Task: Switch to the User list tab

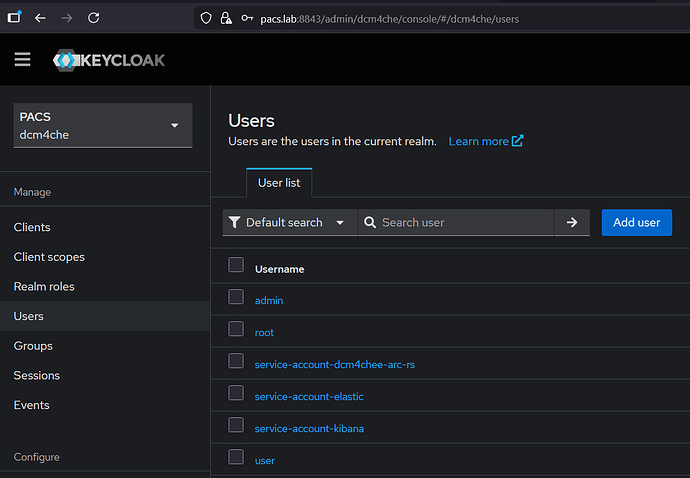Action: pos(279,183)
